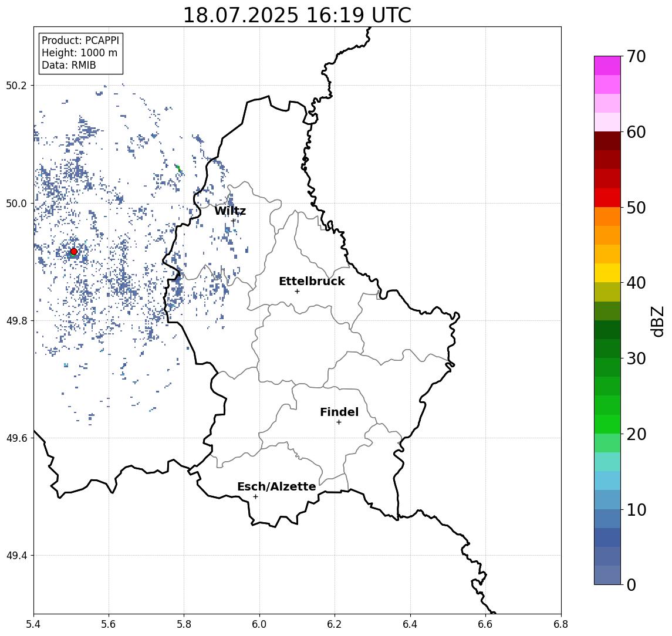Click the longitude label 6.8
This screenshot has width=672, height=636.
(561, 624)
